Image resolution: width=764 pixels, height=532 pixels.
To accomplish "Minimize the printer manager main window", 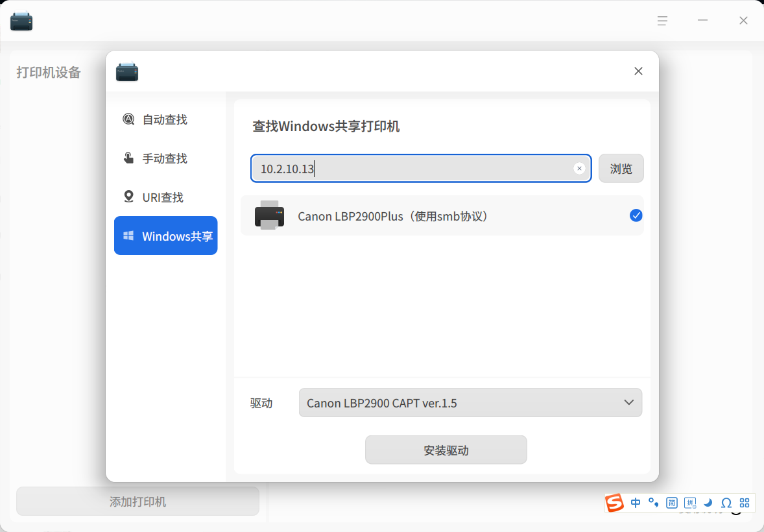I will [x=702, y=21].
